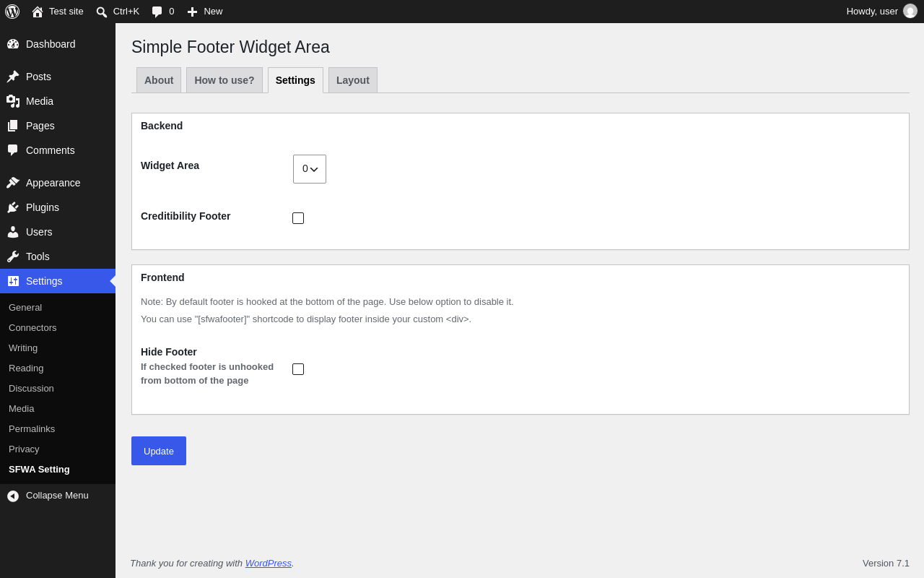Click the Plugins plug icon
924x578 pixels.
13,207
